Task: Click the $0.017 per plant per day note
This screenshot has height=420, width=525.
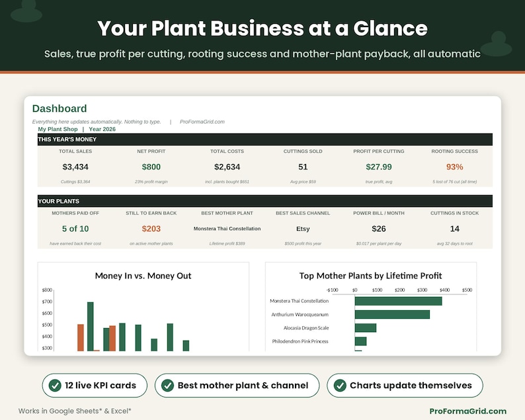Action: 379,243
